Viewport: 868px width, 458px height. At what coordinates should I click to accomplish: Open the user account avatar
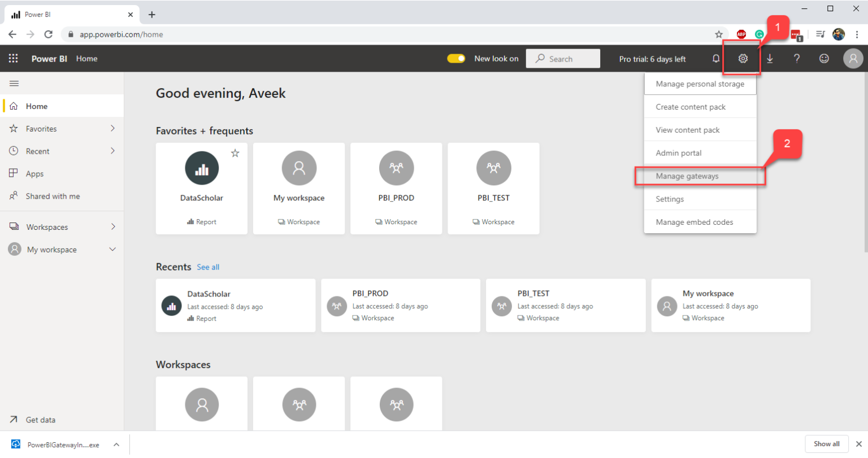click(853, 58)
